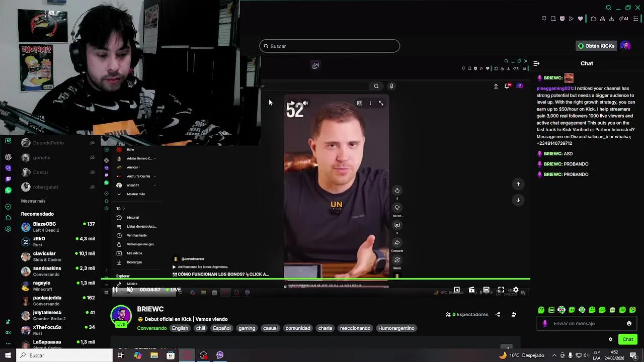Image resolution: width=644 pixels, height=362 pixels.
Task: Click the LIVE indicator in player
Action: [174, 290]
